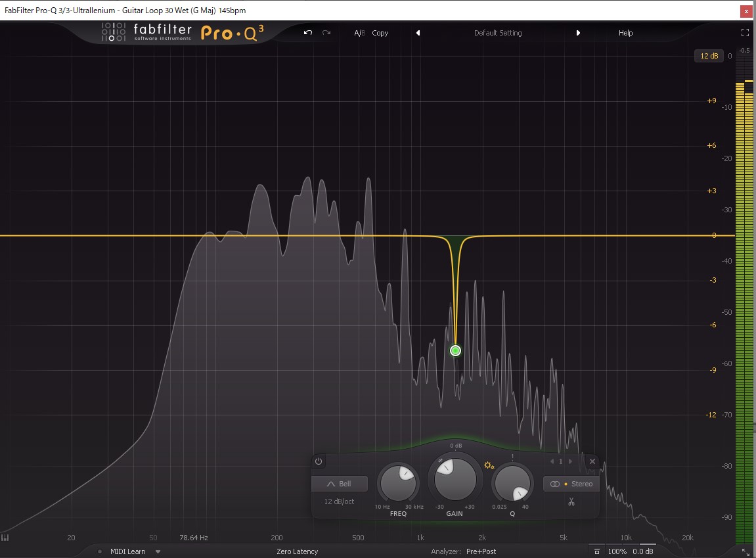Toggle the piano display icon
The image size is (756, 558).
click(5, 537)
